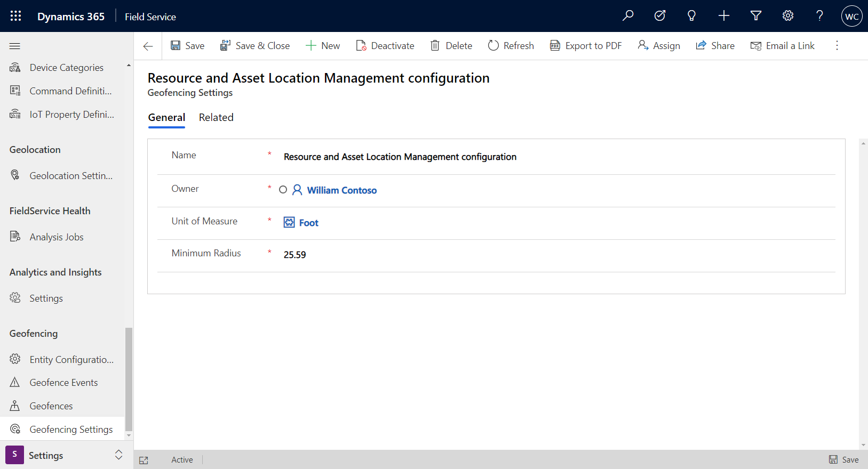868x469 pixels.
Task: Click the Save & Close button
Action: pos(255,46)
